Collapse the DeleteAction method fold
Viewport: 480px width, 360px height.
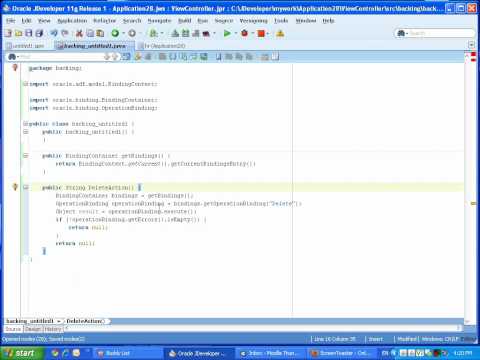[x=25, y=187]
